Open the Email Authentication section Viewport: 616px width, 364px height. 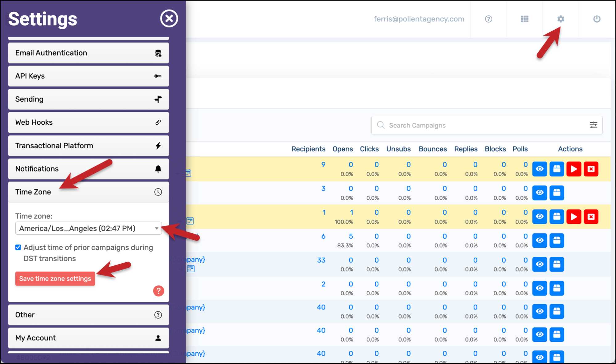tap(88, 53)
